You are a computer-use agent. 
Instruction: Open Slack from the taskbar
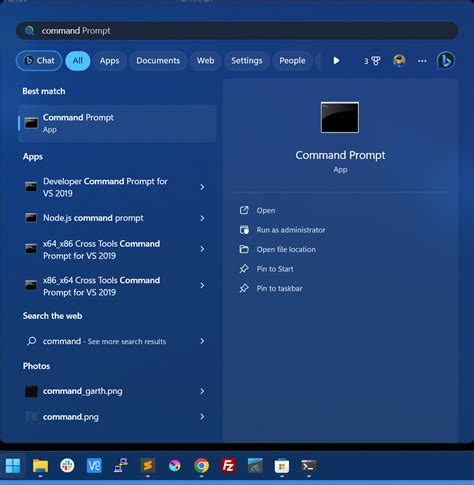tap(67, 466)
